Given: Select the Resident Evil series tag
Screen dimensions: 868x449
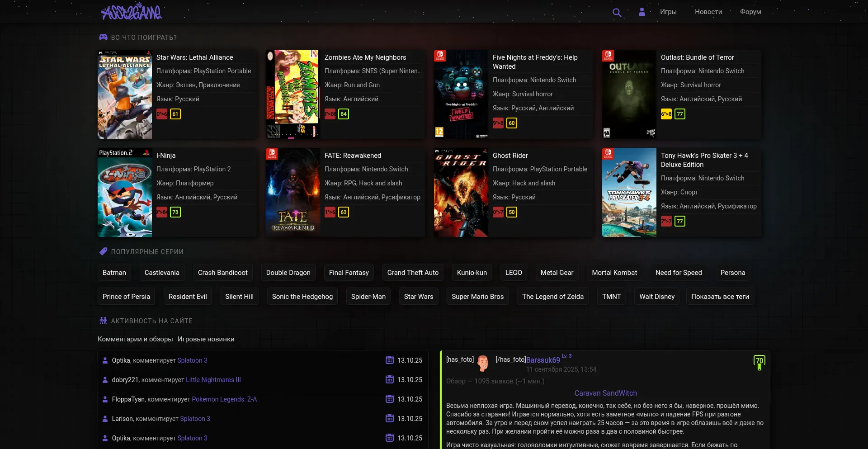Looking at the screenshot, I should [x=188, y=297].
